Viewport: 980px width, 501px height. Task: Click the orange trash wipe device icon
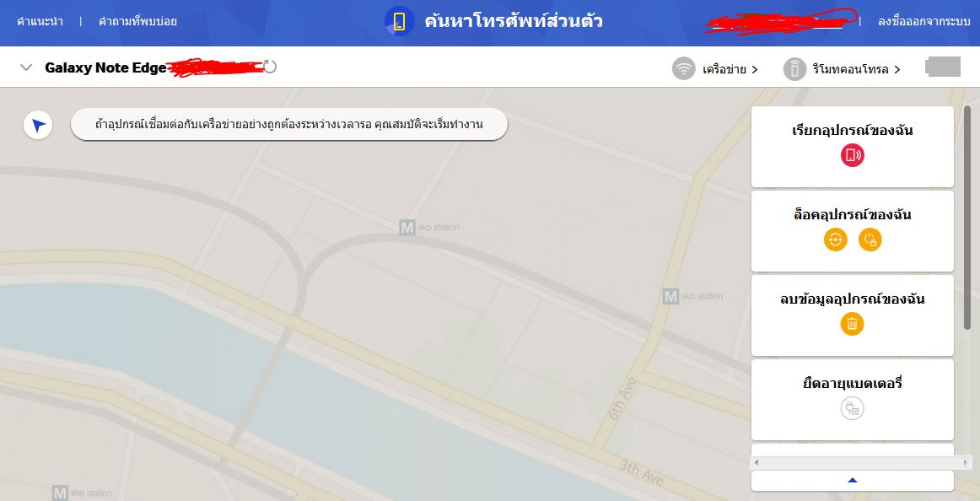coord(852,324)
